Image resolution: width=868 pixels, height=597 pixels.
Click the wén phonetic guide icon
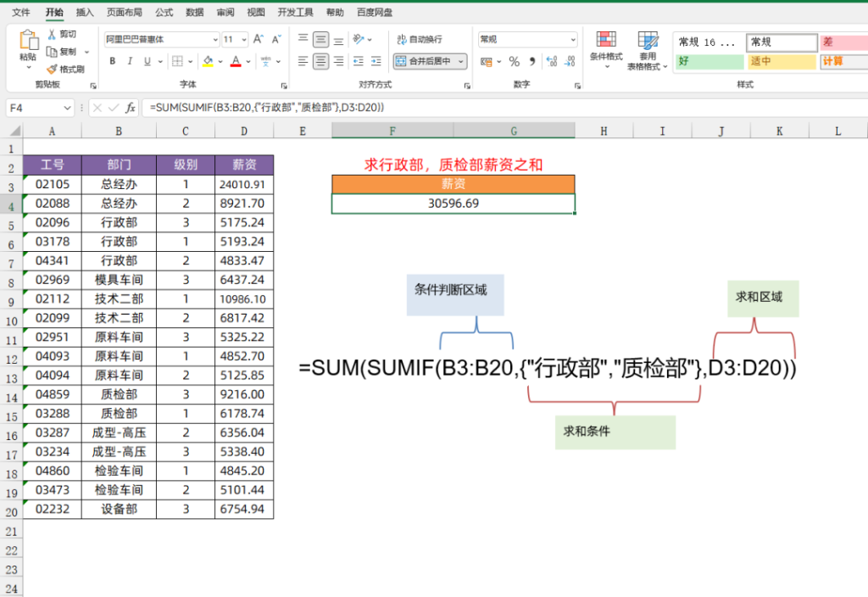[265, 61]
